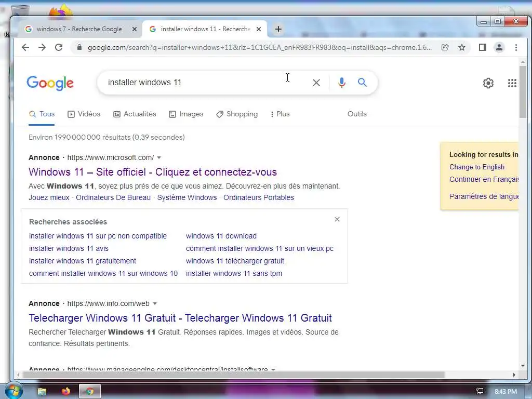532x399 pixels.
Task: Search 'windows 11 télécharger gratuit'
Action: click(235, 261)
